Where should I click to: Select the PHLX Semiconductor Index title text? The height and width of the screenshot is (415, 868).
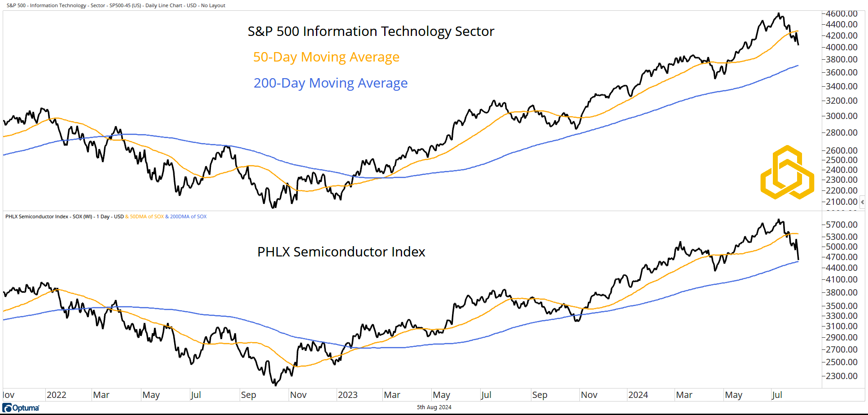click(x=341, y=252)
